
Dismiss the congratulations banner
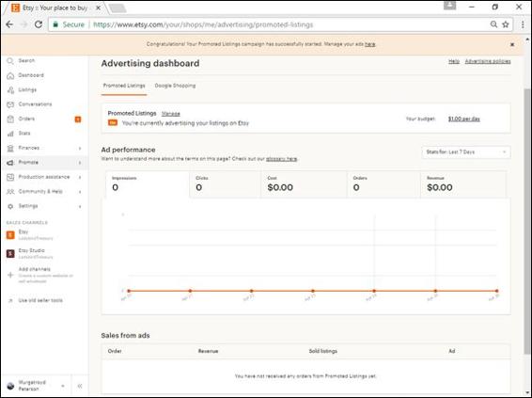(x=512, y=44)
